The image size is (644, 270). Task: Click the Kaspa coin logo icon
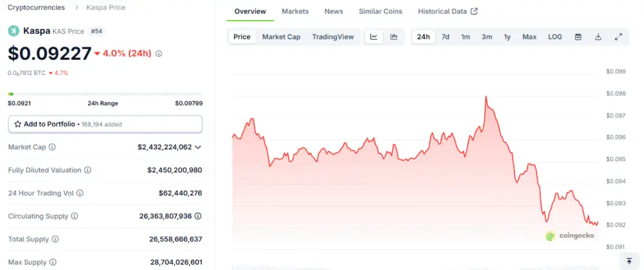pos(14,31)
